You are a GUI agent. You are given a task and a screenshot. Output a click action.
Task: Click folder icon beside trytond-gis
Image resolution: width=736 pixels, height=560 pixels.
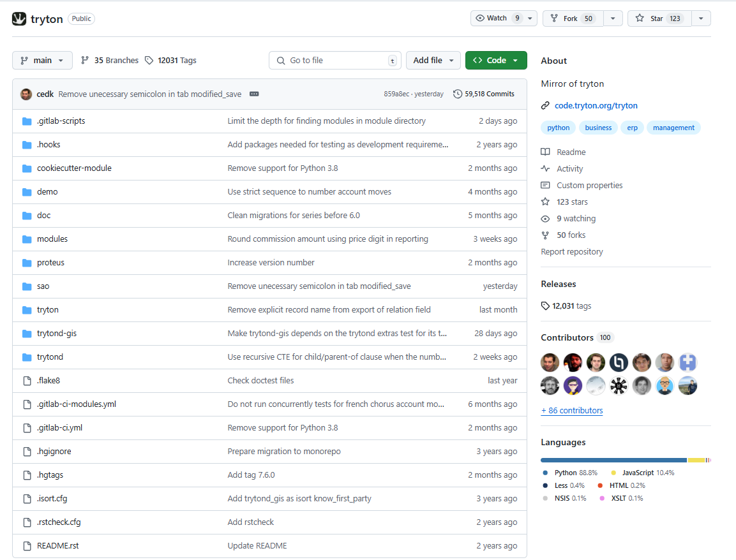(x=27, y=334)
